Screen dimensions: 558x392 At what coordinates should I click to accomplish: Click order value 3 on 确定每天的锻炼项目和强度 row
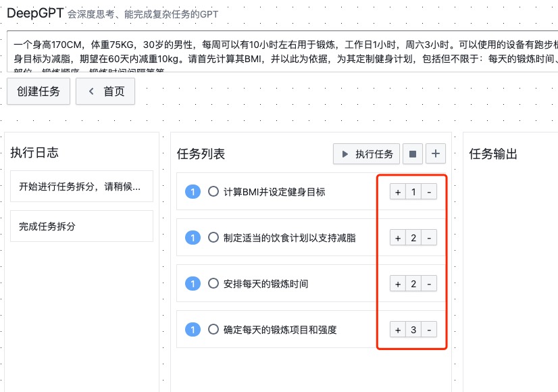pyautogui.click(x=413, y=330)
